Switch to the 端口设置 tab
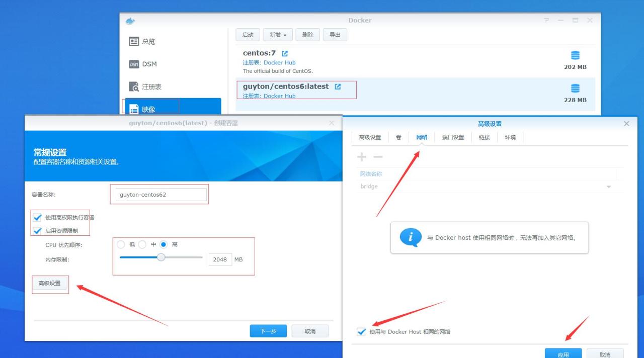This screenshot has height=358, width=644. 452,137
